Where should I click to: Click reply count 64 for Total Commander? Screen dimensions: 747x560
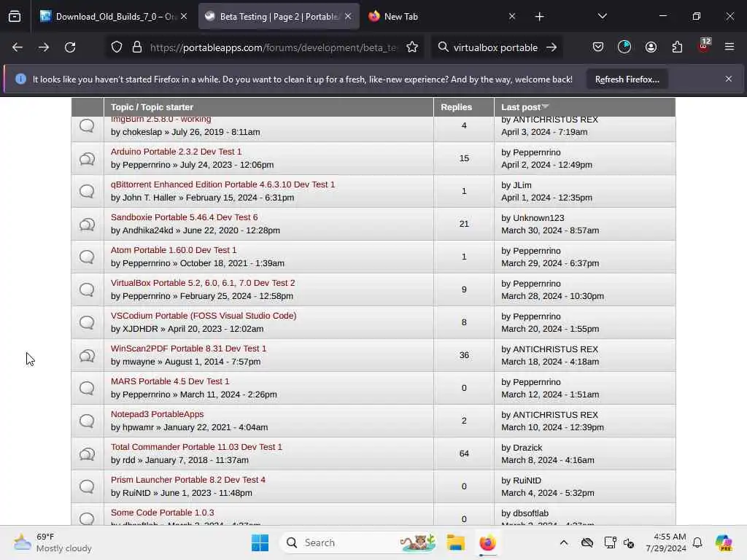[464, 454]
